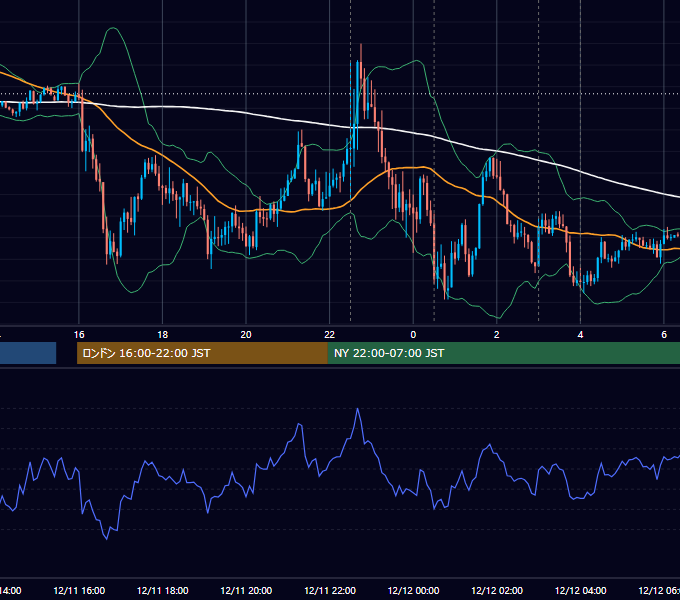Click the lowest oscillator trough near 16:40
The image size is (680, 600).
107,539
